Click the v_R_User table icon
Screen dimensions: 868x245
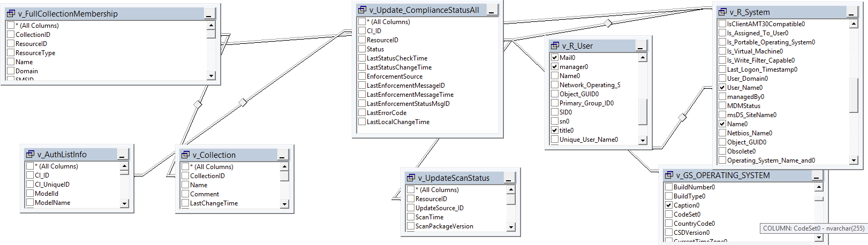tap(555, 46)
